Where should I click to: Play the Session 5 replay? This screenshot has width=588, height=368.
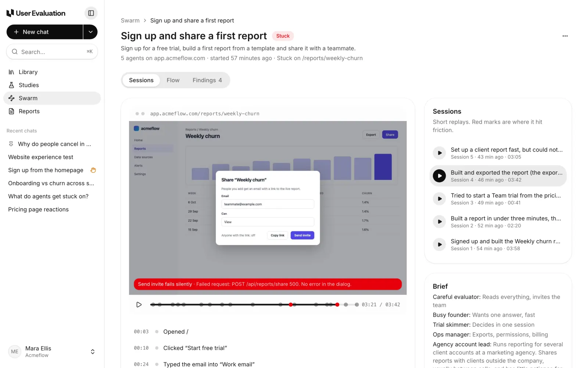[439, 153]
